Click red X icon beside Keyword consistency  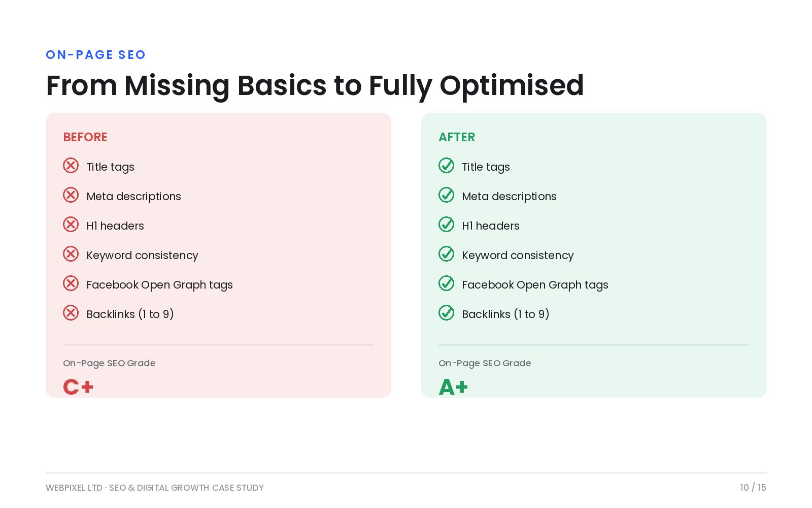click(x=71, y=254)
